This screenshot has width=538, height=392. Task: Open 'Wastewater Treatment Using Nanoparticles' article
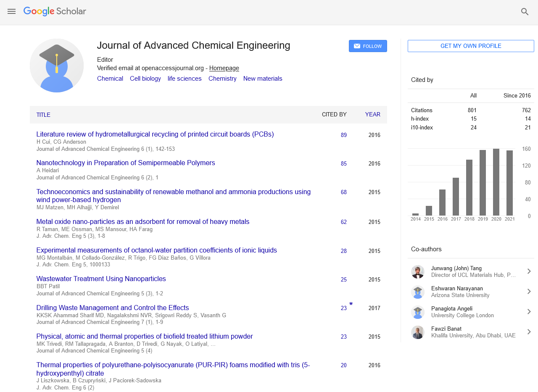pos(101,279)
